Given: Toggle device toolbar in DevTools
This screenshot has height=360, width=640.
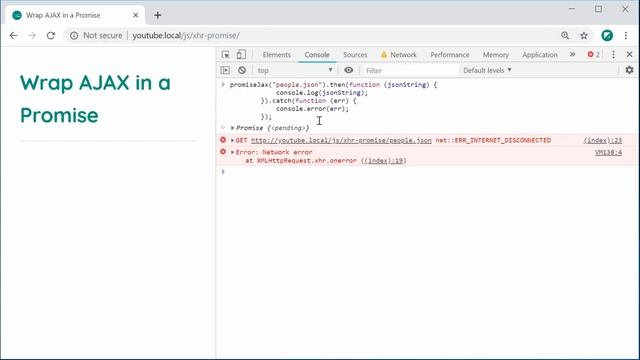Looking at the screenshot, I should [x=241, y=54].
